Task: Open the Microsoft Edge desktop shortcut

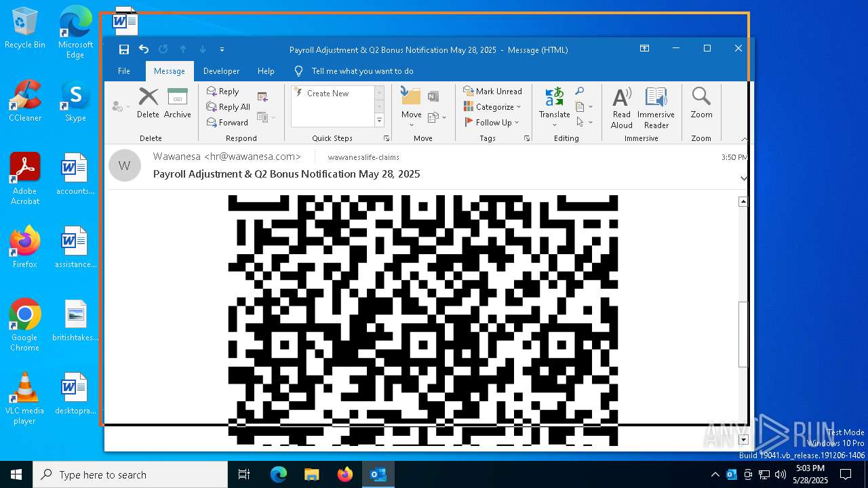Action: [75, 33]
